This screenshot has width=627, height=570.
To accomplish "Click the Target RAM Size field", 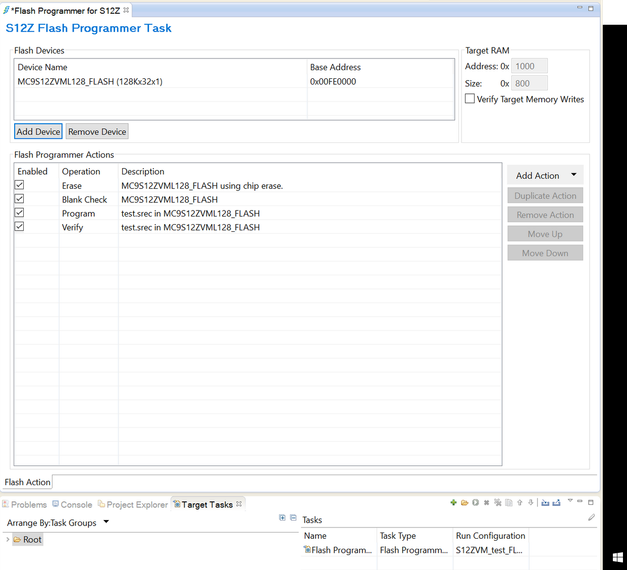I will pos(529,83).
